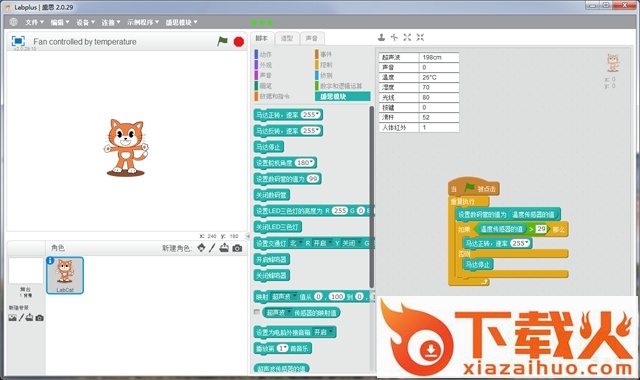This screenshot has height=380, width=640.
Task: Click the red stop button above stage
Action: (x=239, y=42)
